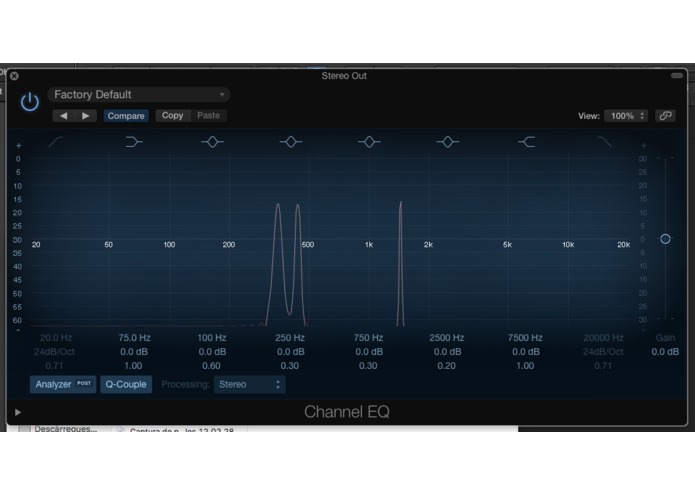Go to the next preset arrow
The image size is (695, 494).
click(86, 116)
